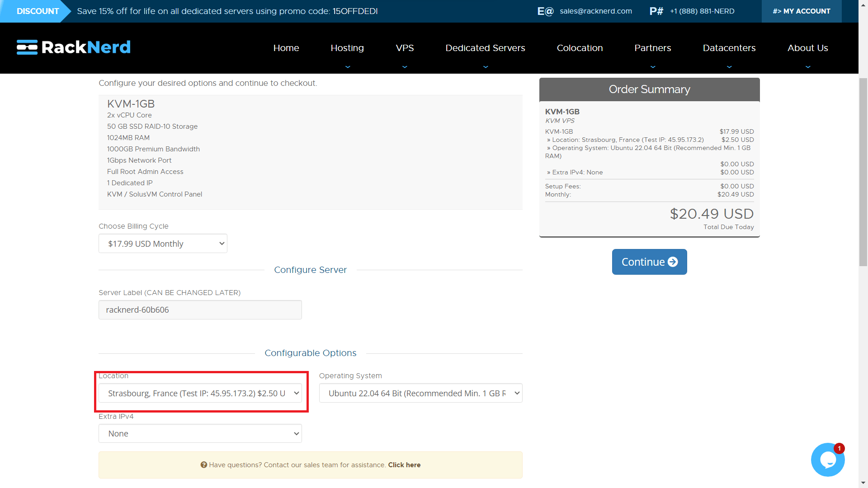Click the 'Order Summary' header
This screenshot has width=868, height=488.
tap(650, 89)
